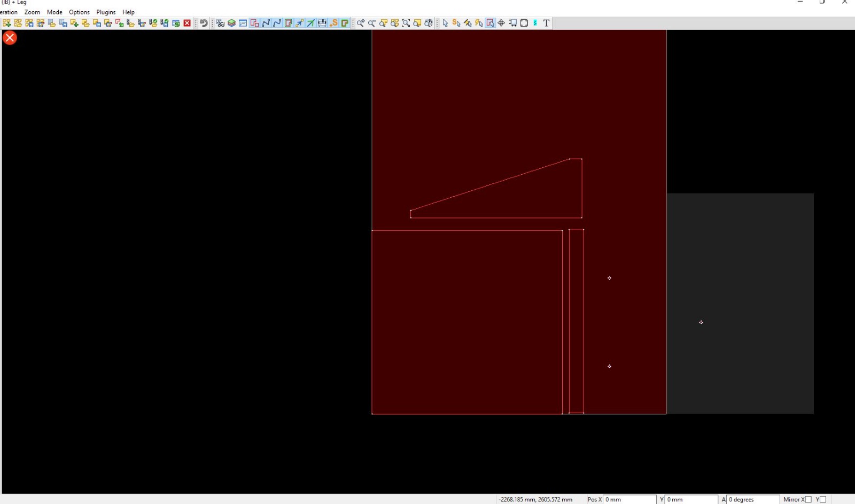Enable the Mirror X checkbox
The height and width of the screenshot is (504, 855).
[808, 499]
